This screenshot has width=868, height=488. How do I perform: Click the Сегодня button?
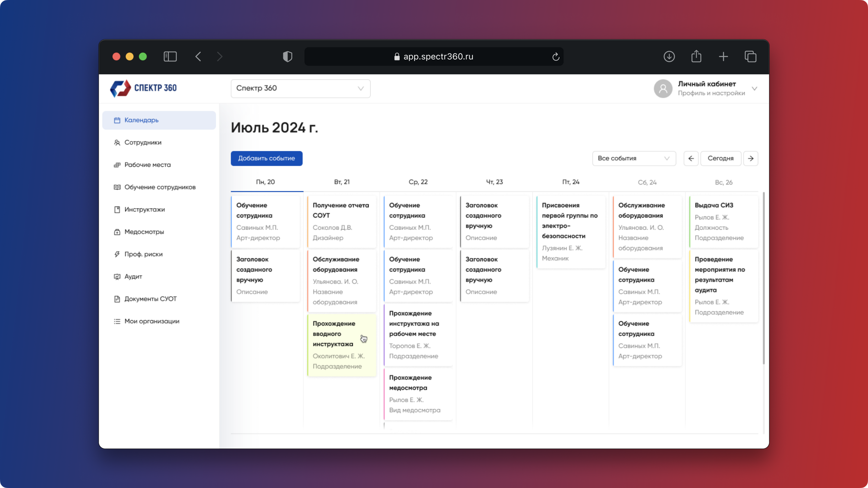[x=720, y=158]
